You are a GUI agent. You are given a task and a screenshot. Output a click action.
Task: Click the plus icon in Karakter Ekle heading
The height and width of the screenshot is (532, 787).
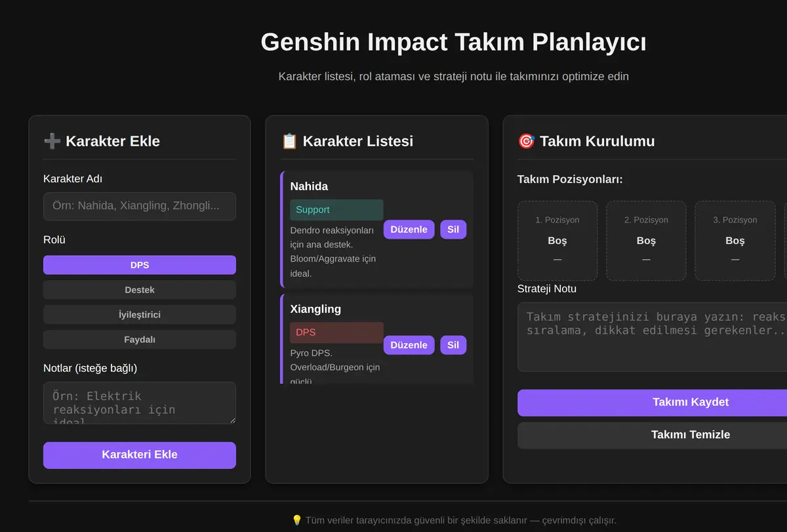(52, 141)
